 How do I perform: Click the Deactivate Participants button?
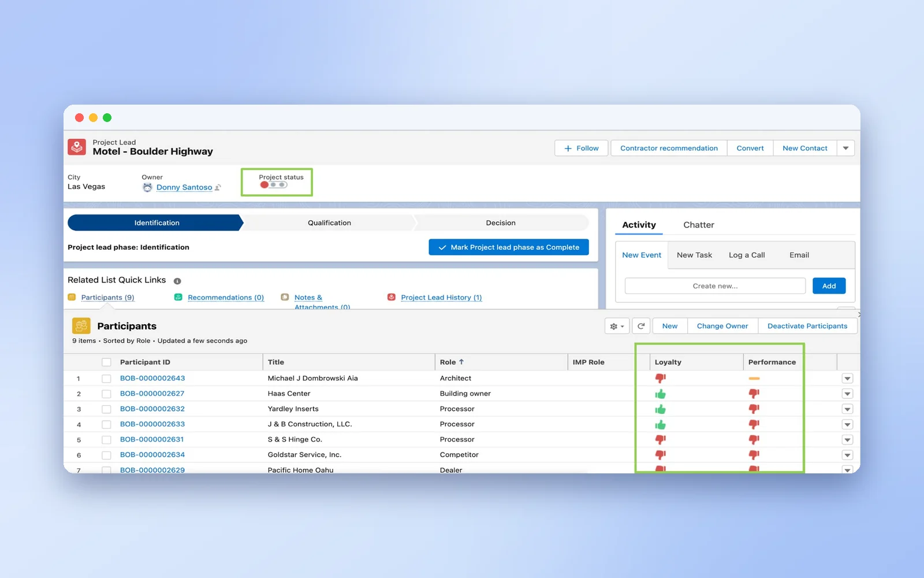807,326
